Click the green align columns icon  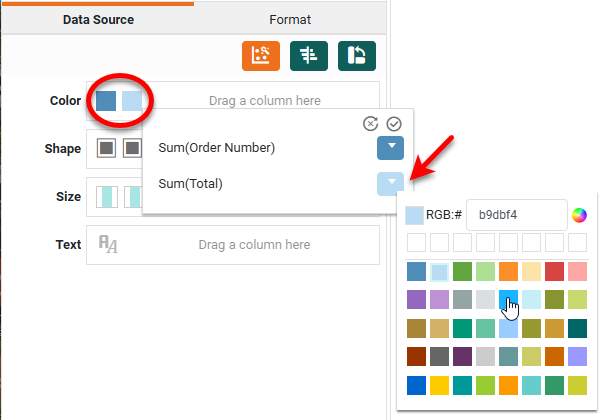point(308,56)
